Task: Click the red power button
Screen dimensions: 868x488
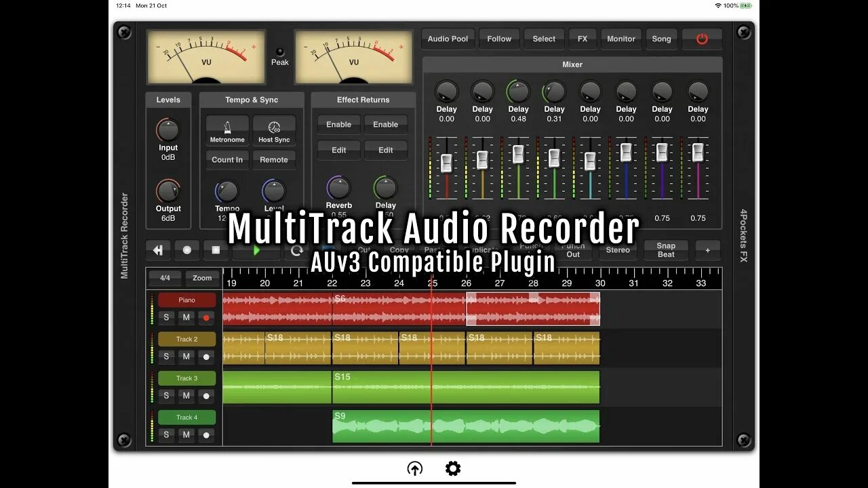Action: [702, 39]
